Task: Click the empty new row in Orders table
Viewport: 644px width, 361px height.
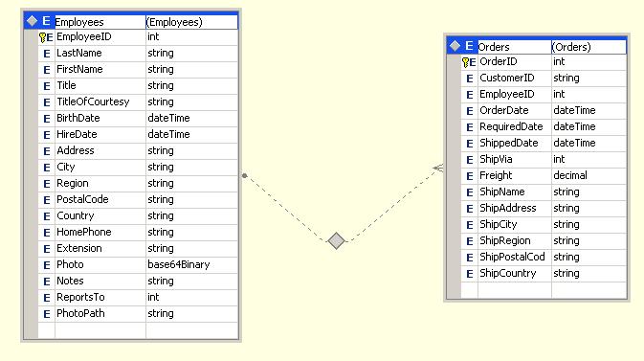Action: [x=544, y=290]
